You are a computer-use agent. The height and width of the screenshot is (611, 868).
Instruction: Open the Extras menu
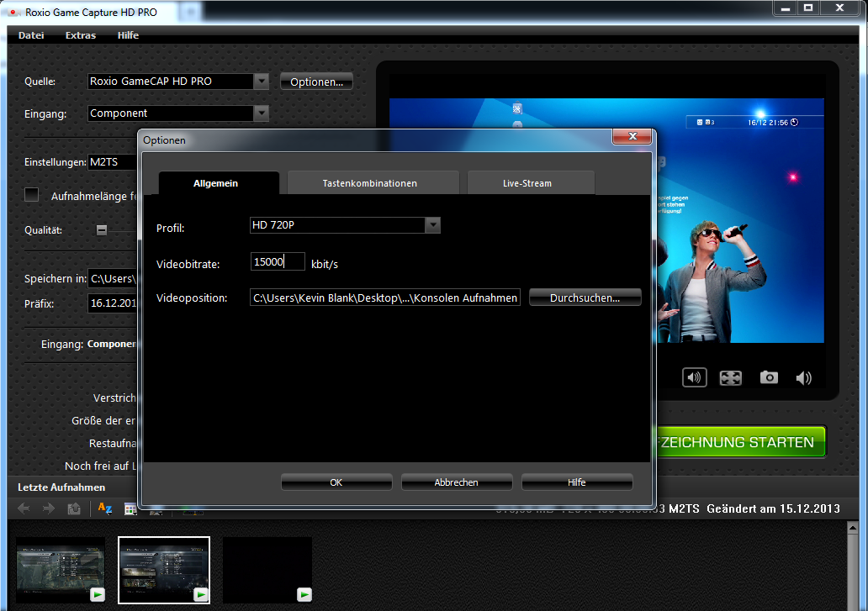80,35
